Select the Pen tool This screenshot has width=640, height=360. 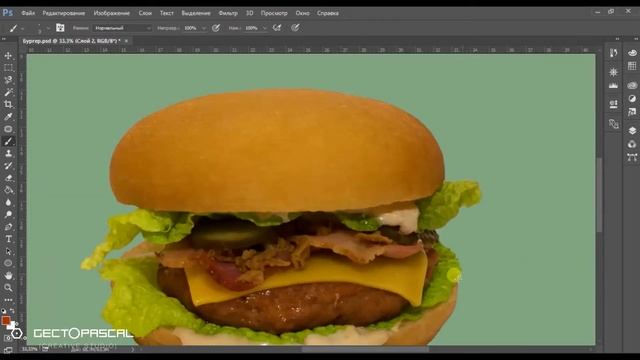(x=8, y=227)
